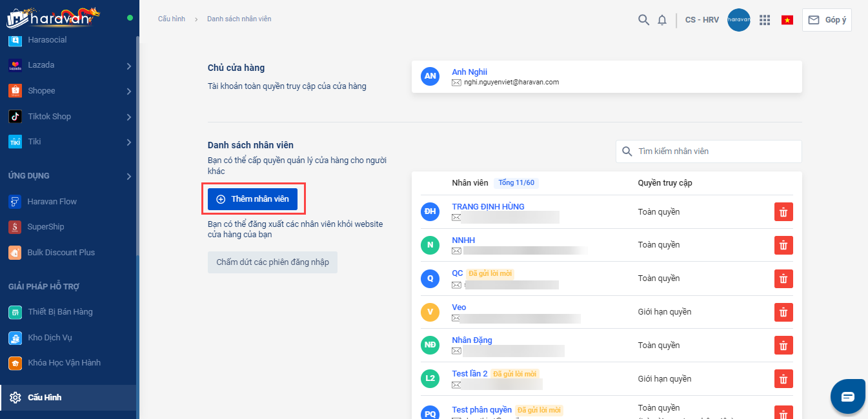Open Test lần 2 employee link
Screen dimensions: 868x419
[x=470, y=374]
